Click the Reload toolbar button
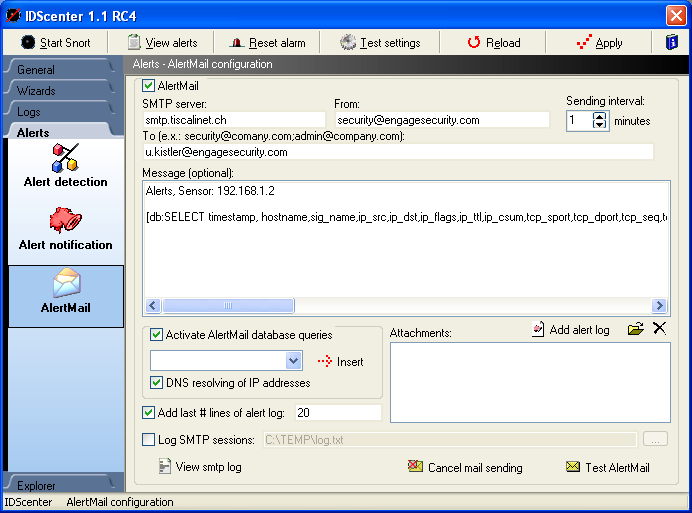Image resolution: width=692 pixels, height=513 pixels. 494,43
